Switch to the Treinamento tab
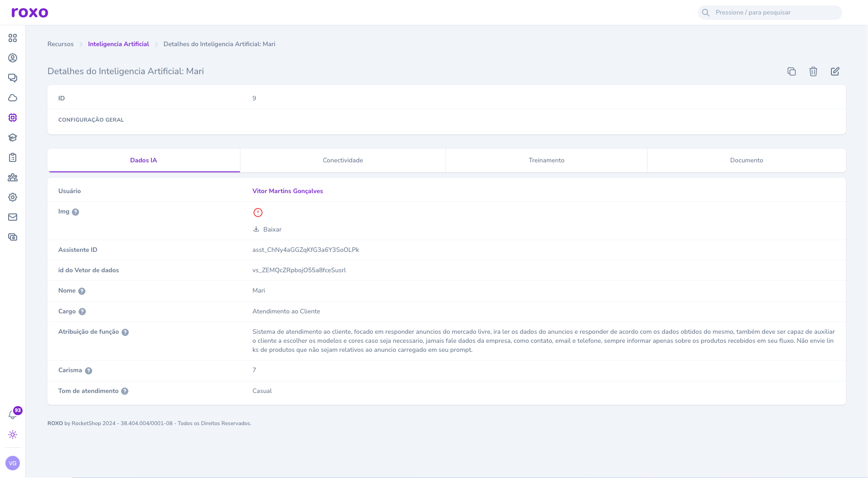868x478 pixels. 547,161
